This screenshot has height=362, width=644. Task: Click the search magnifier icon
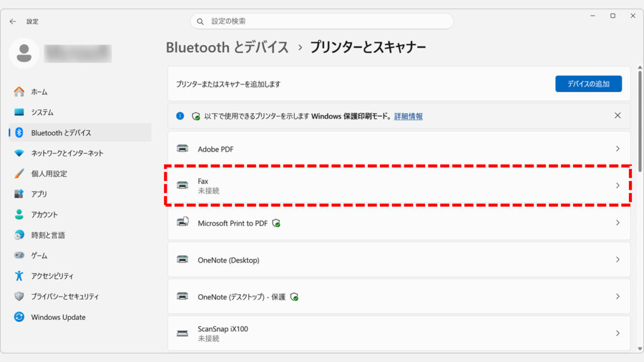[201, 21]
